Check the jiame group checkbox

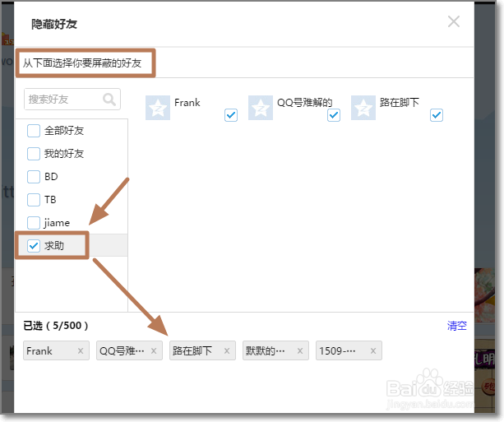tap(34, 223)
